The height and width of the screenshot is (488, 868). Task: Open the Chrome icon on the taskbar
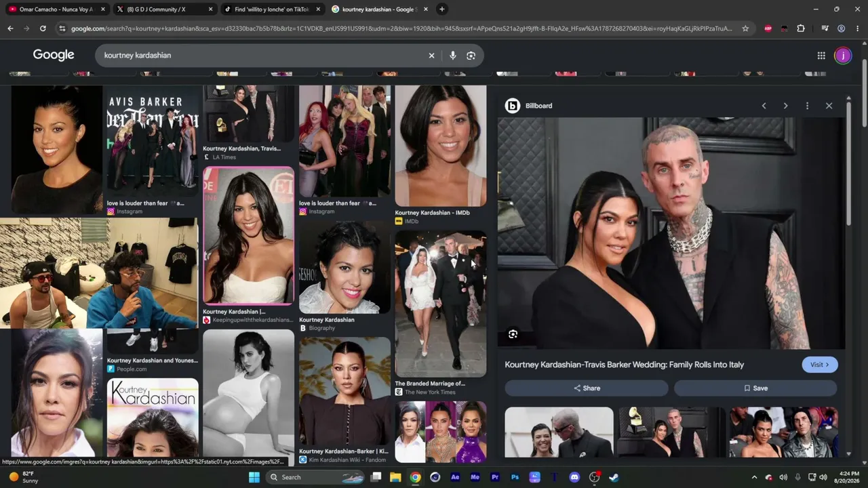click(x=415, y=477)
